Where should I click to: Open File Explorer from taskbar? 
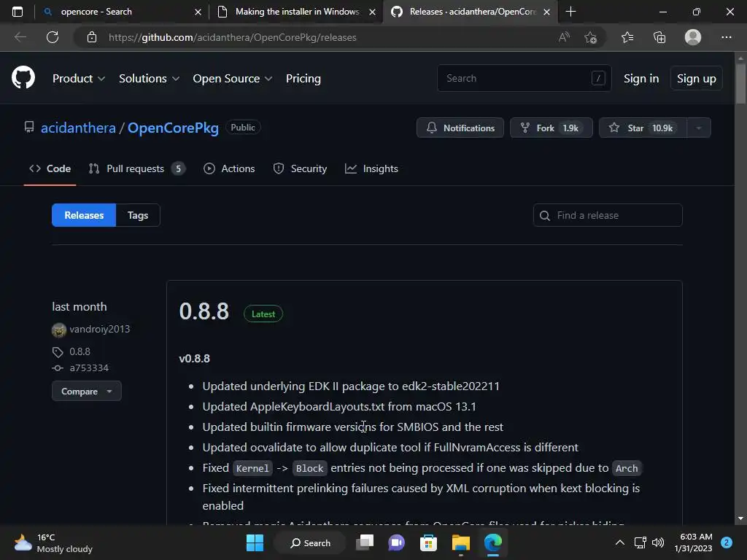tap(461, 542)
